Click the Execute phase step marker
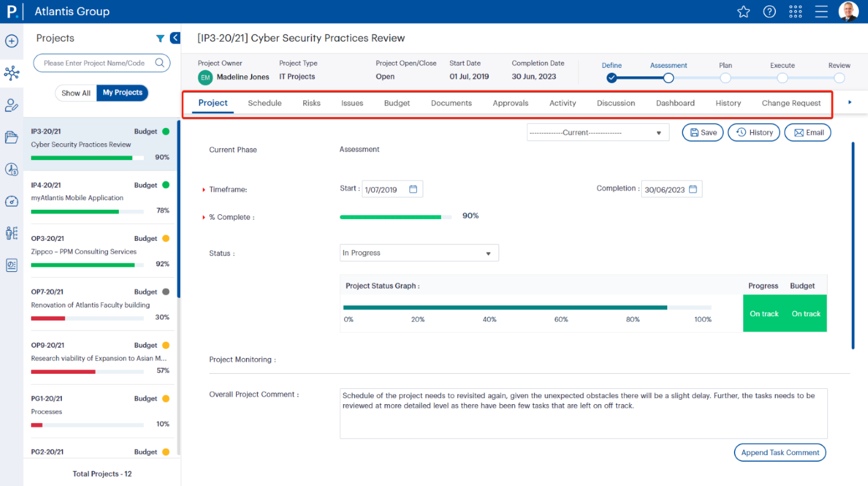 (782, 78)
